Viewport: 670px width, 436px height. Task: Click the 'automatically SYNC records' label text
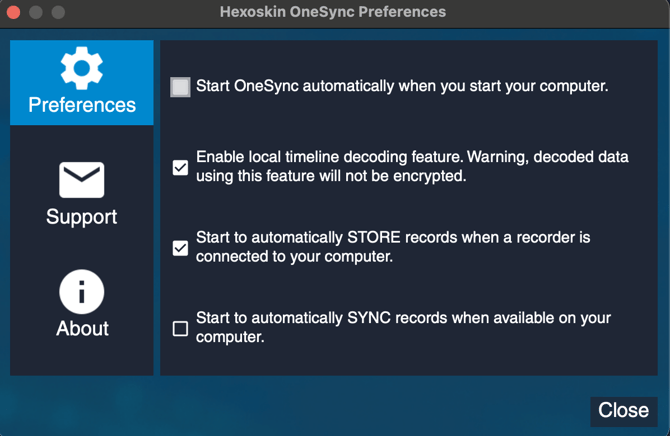pos(403,327)
